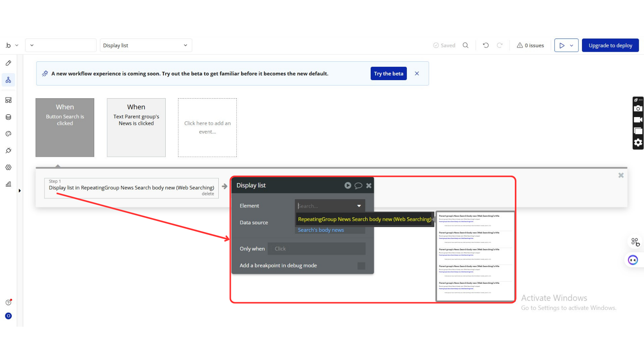The width and height of the screenshot is (644, 363).
Task: Open the Plugins tab plug icon
Action: click(8, 150)
